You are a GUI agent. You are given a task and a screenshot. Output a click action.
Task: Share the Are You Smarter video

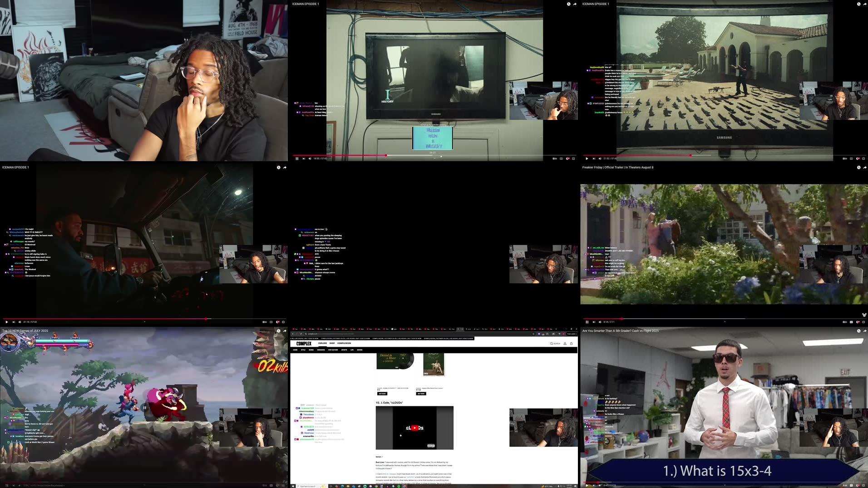pos(865,331)
